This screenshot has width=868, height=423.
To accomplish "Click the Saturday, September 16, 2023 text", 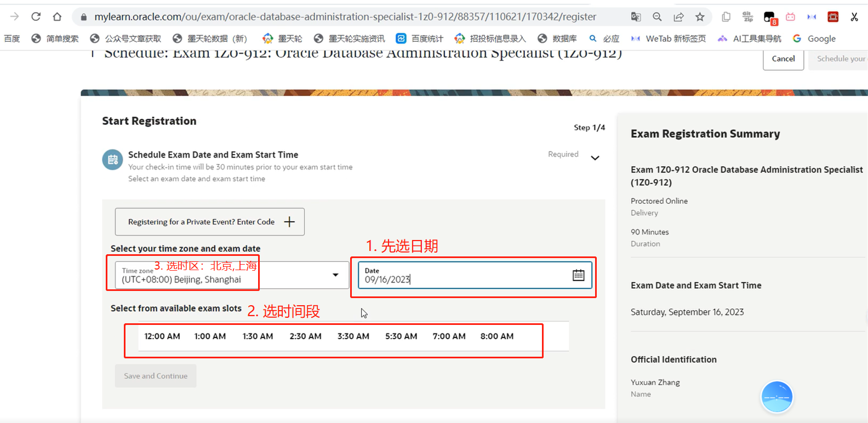I will (x=687, y=312).
